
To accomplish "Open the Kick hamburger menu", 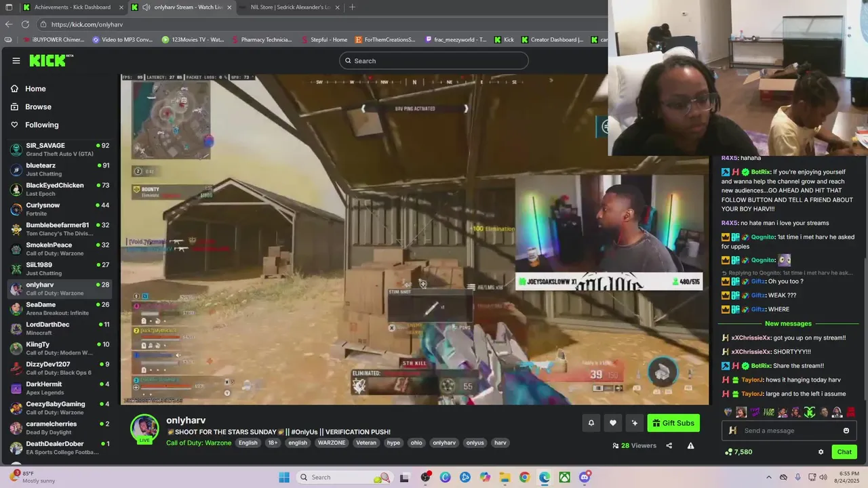I will click(x=16, y=60).
